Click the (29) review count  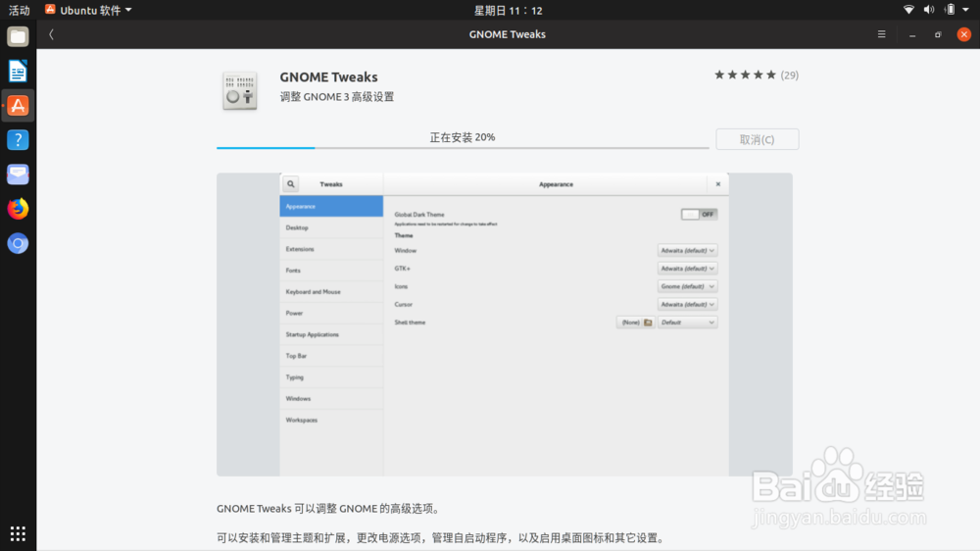point(789,75)
